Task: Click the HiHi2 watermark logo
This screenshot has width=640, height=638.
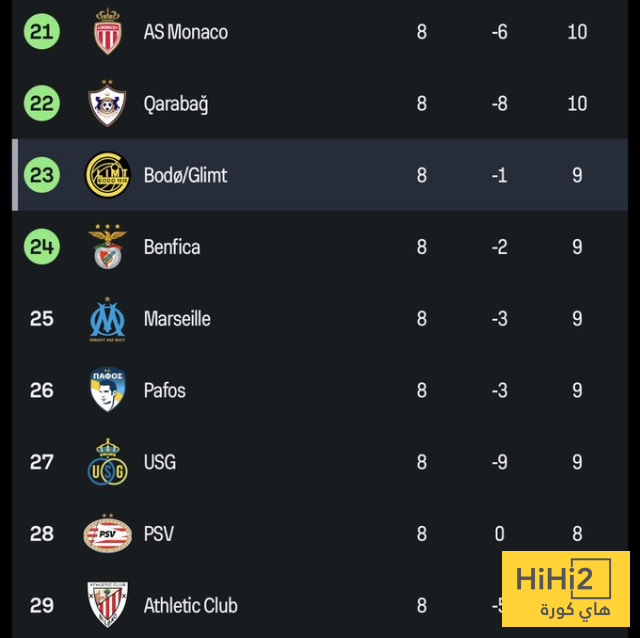Action: (x=565, y=589)
